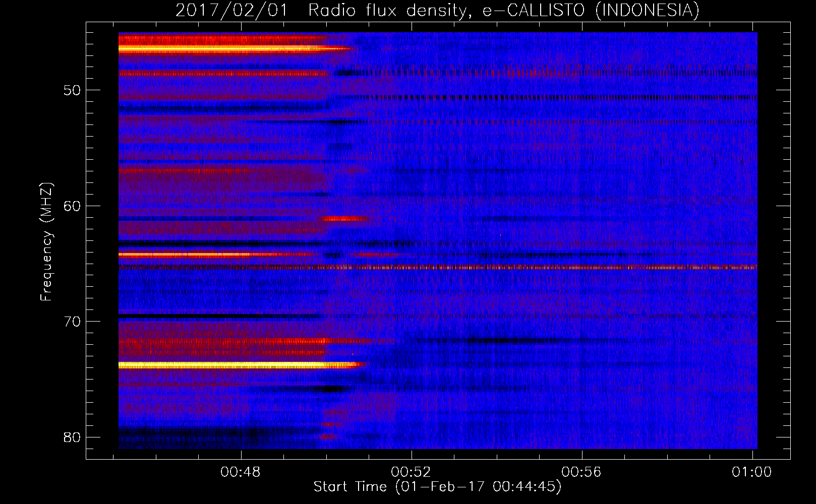Click the 70 frequency tick label
The image size is (816, 504).
72,322
